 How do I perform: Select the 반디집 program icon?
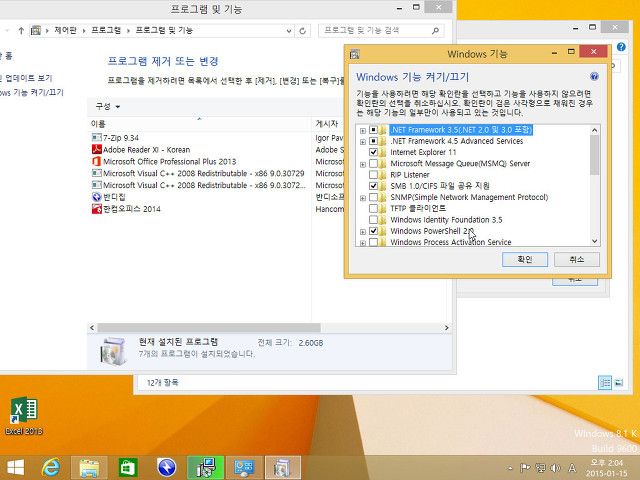pyautogui.click(x=96, y=197)
